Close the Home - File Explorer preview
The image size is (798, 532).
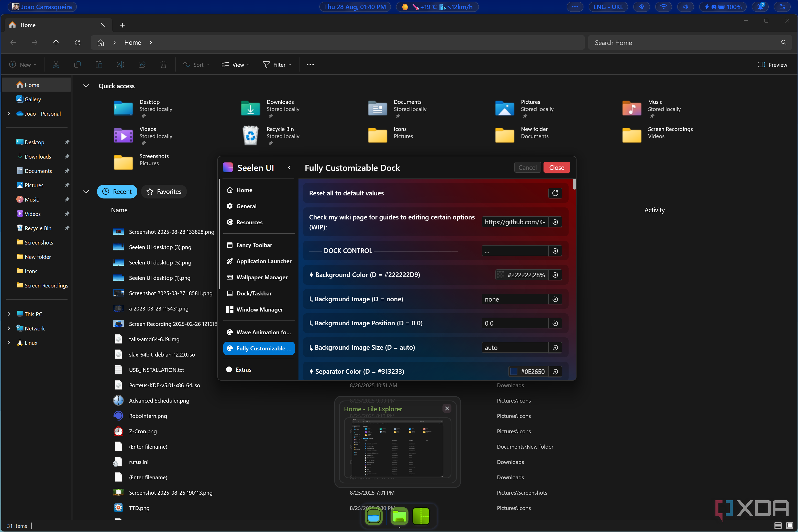point(447,408)
